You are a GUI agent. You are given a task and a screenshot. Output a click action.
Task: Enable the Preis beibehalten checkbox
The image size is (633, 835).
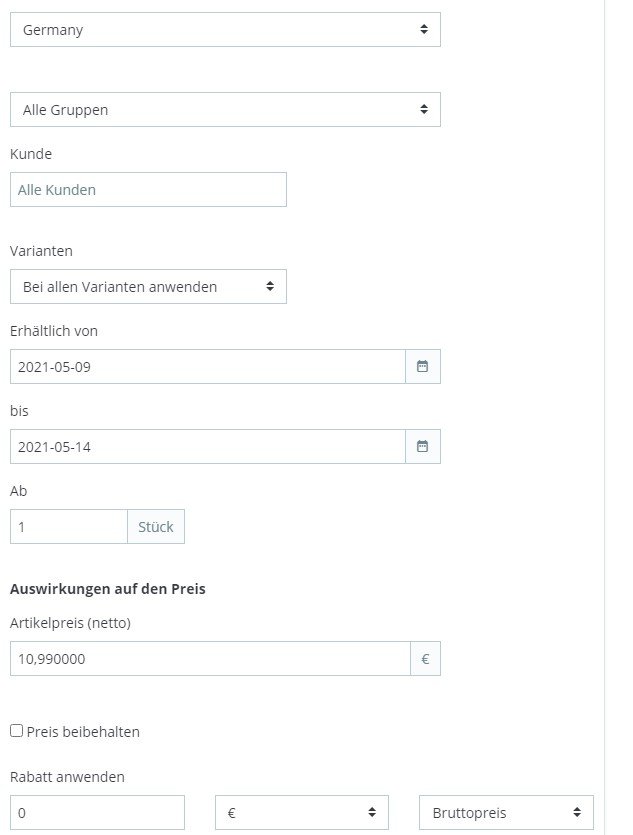coord(16,731)
